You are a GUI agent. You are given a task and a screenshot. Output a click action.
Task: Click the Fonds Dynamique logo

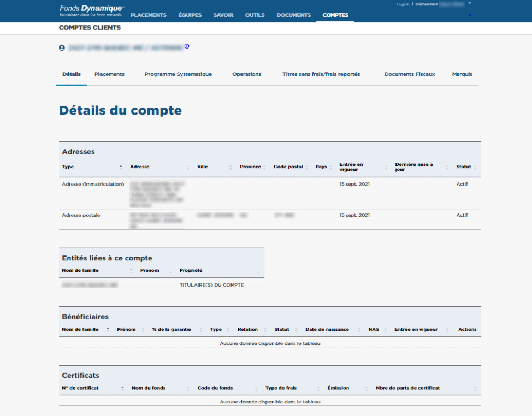[91, 10]
